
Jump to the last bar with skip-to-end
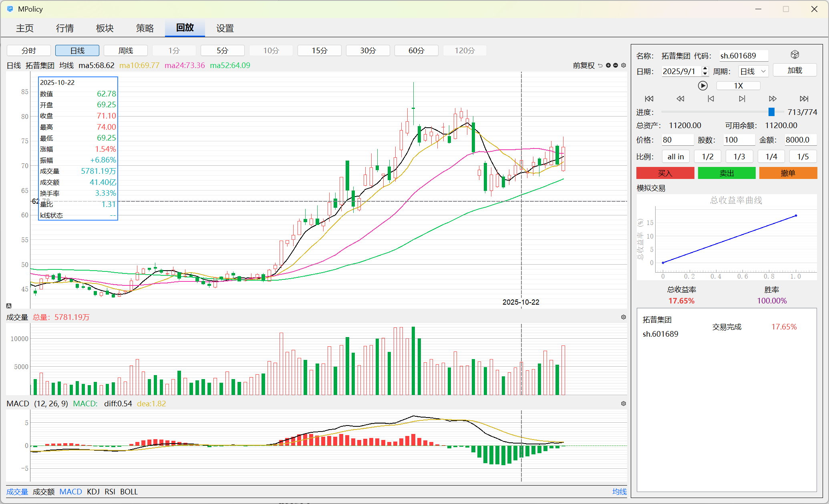click(804, 98)
